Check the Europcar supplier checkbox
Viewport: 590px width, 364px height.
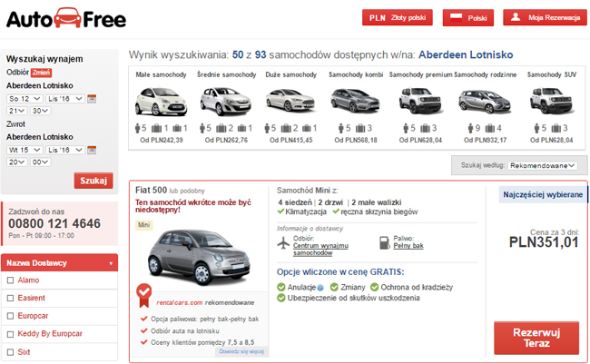tap(11, 316)
